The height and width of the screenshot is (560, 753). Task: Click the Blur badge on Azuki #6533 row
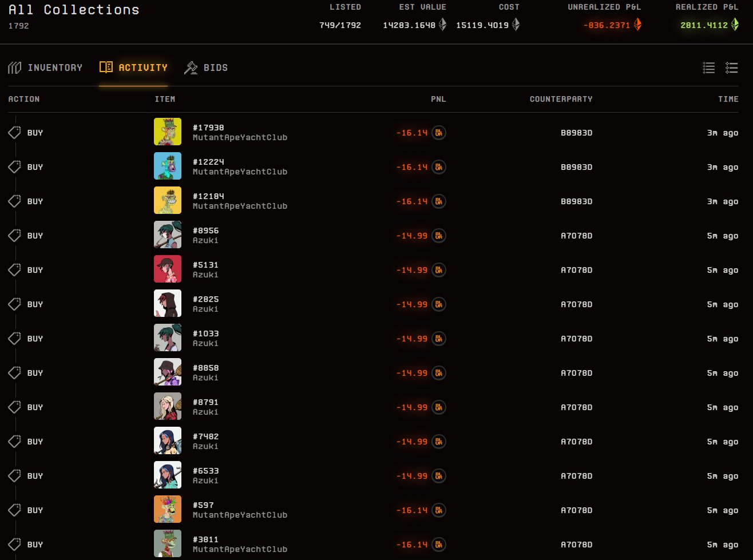coord(439,476)
